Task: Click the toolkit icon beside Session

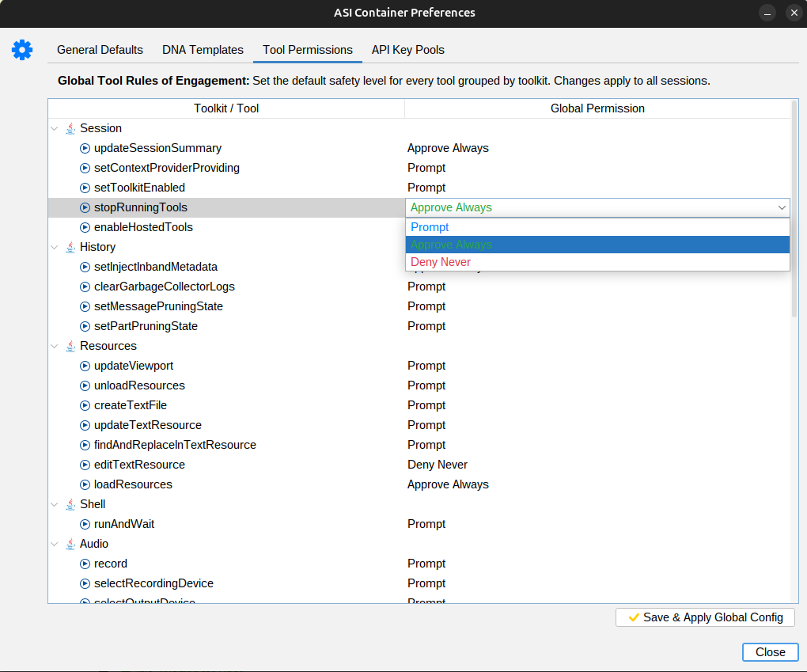Action: point(70,127)
